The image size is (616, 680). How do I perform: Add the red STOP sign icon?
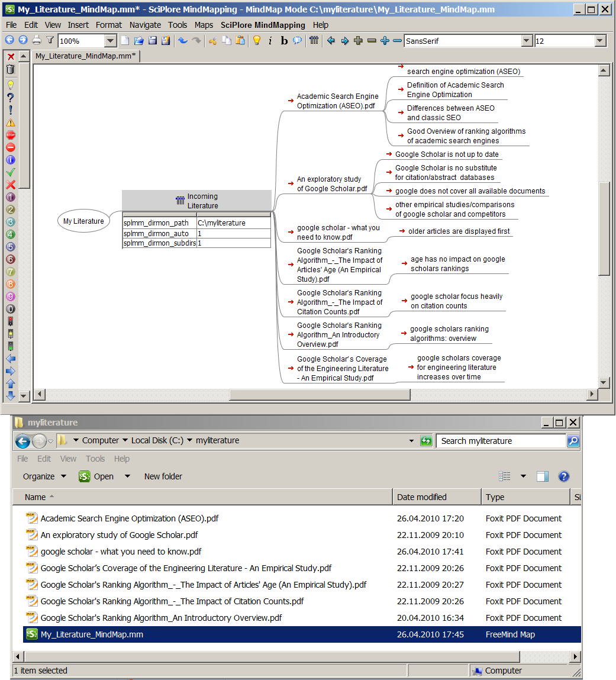pos(11,136)
